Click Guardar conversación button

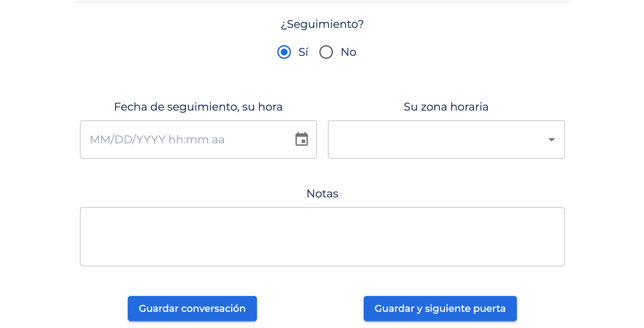[192, 308]
